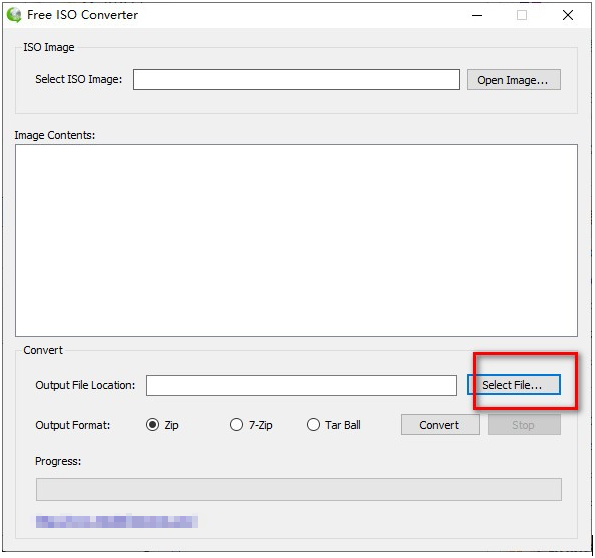Viewport: 595px width, 558px height.
Task: Click the Open Image... button
Action: coord(513,80)
